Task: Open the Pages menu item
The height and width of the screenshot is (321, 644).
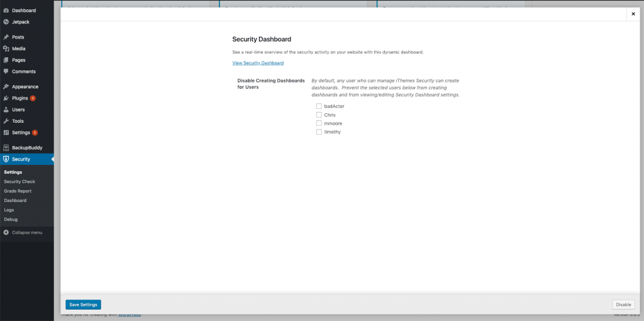Action: [x=26, y=60]
